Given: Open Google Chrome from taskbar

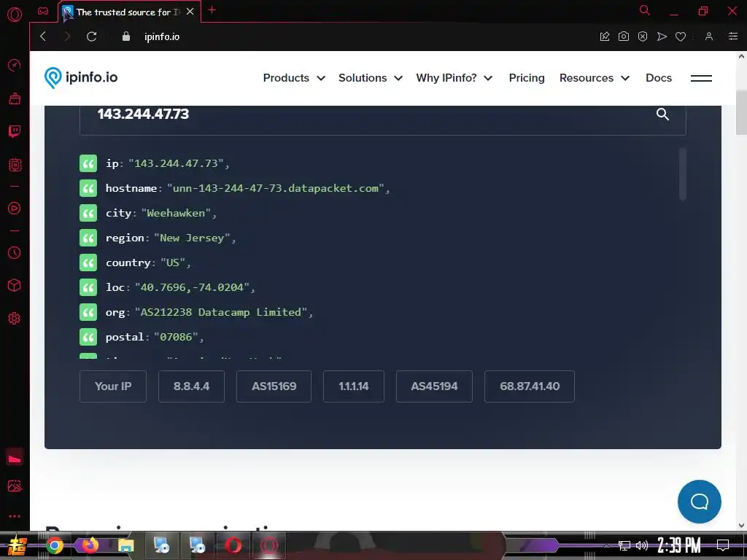Looking at the screenshot, I should [x=55, y=545].
